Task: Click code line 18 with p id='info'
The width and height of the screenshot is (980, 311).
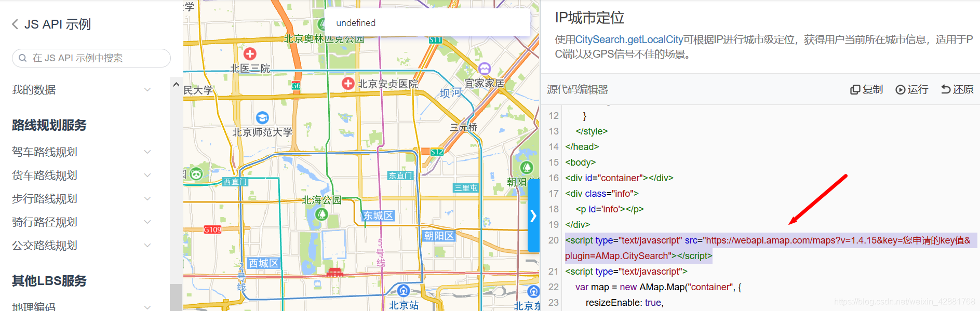Action: click(x=610, y=209)
